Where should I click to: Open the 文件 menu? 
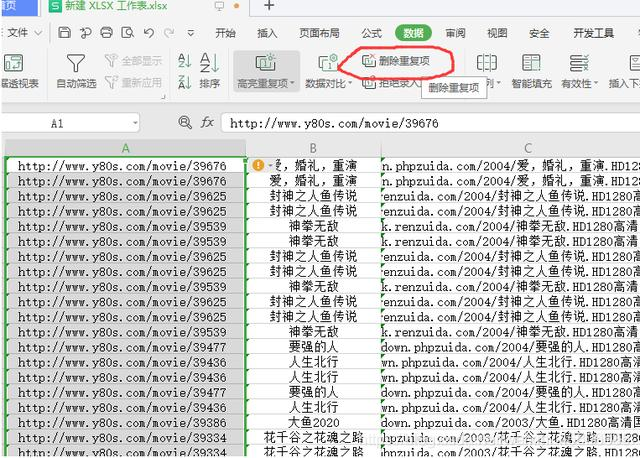tap(24, 33)
